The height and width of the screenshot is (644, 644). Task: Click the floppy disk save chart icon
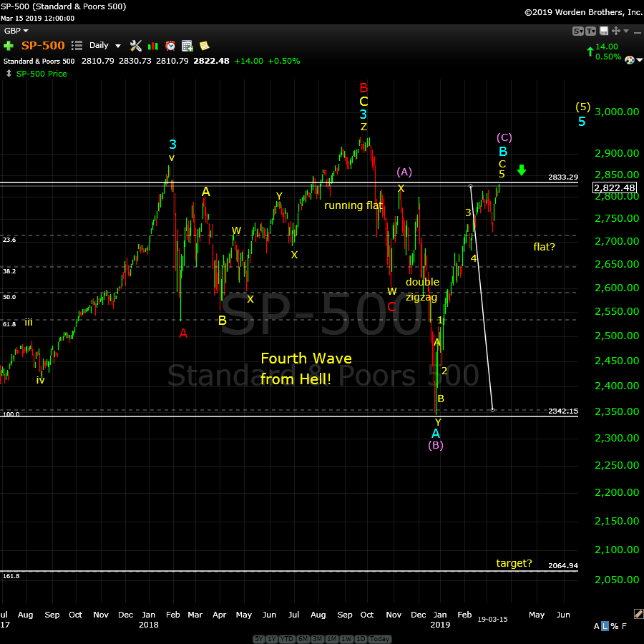604,31
